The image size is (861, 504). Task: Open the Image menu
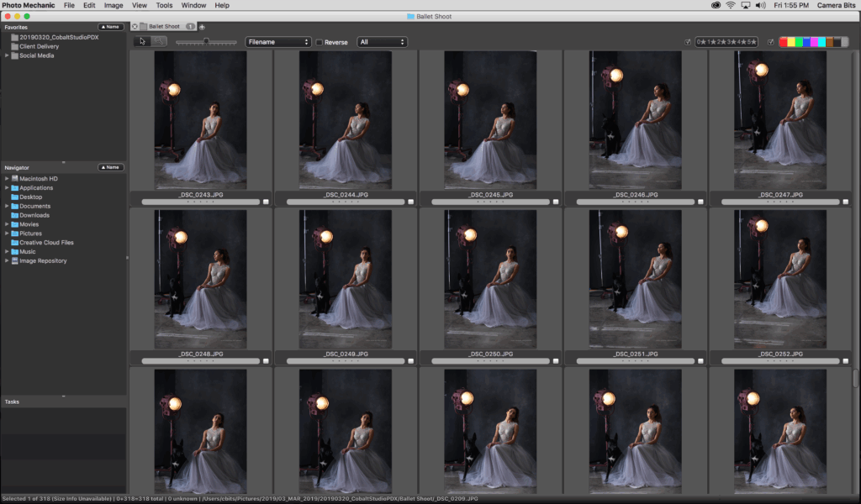pos(114,5)
